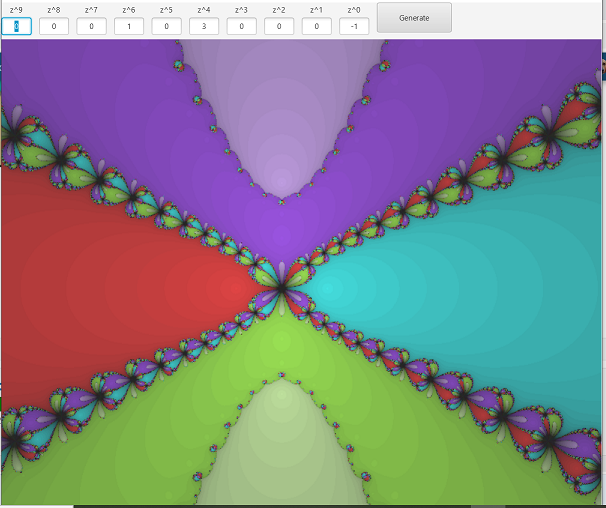Click the z^7 coefficient box
The width and height of the screenshot is (606, 508).
point(91,26)
